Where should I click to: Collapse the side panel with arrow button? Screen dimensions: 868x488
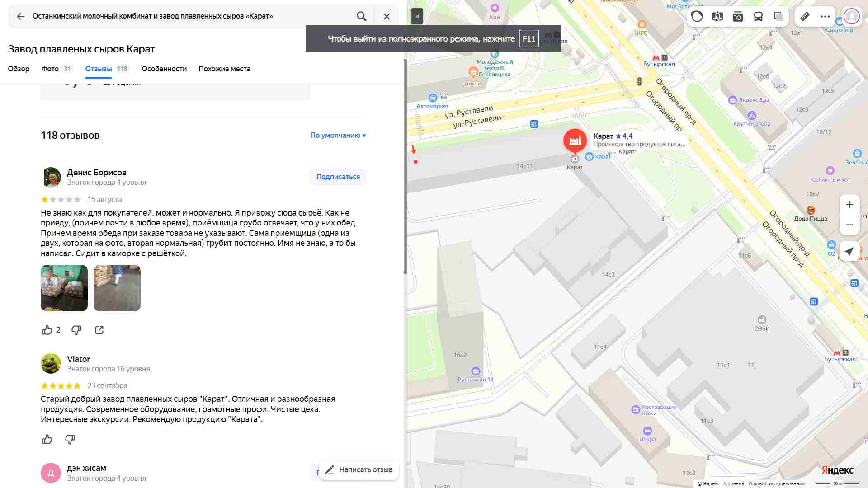pos(417,16)
